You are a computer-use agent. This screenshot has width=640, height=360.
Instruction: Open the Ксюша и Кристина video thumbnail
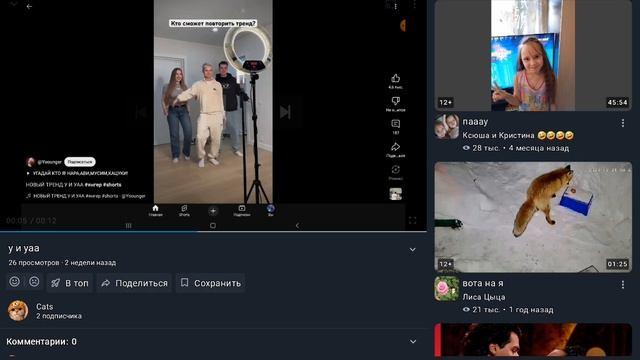pyautogui.click(x=533, y=56)
